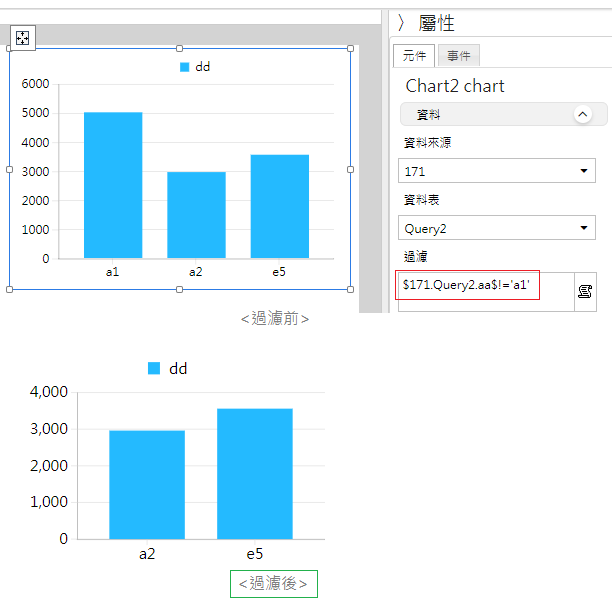Click the bottom-middle resize handle of chart
This screenshot has width=612, height=608.
(x=180, y=290)
